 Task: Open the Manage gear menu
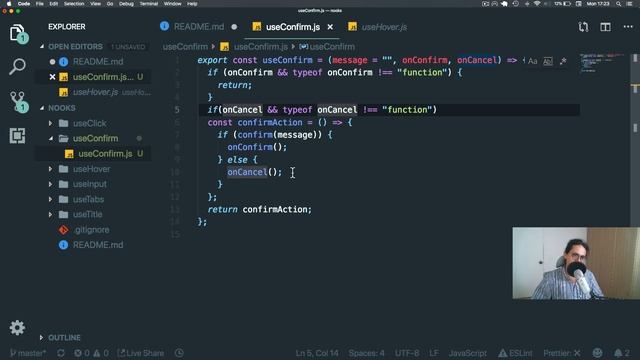tap(17, 328)
